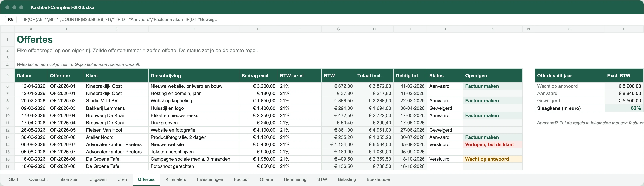Click date cell 28-05-2026
This screenshot has height=186, width=644.
(31, 130)
